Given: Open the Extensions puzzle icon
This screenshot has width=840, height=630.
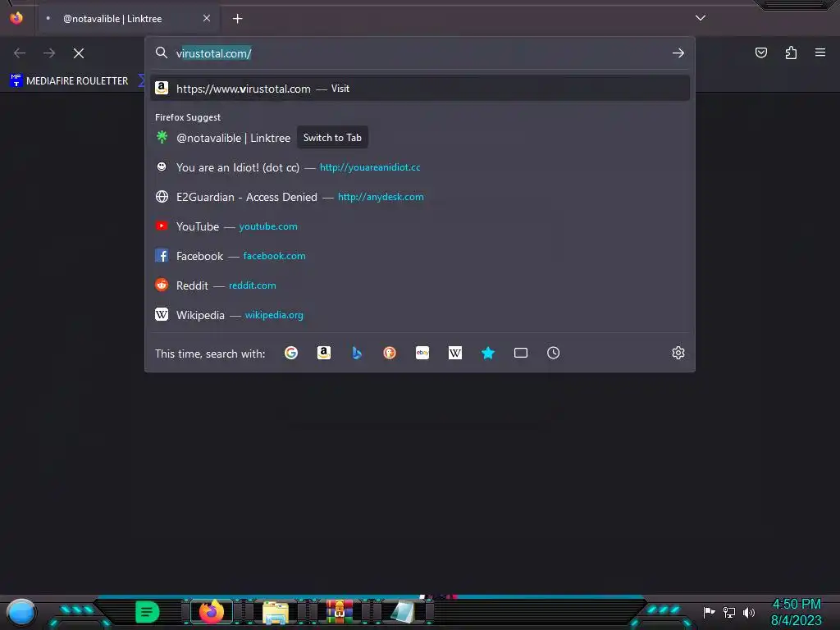Looking at the screenshot, I should coord(791,52).
